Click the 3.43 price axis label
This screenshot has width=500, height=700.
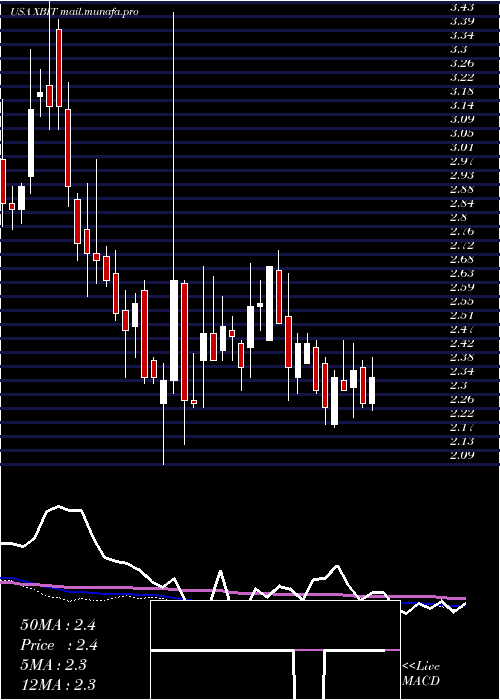[462, 7]
